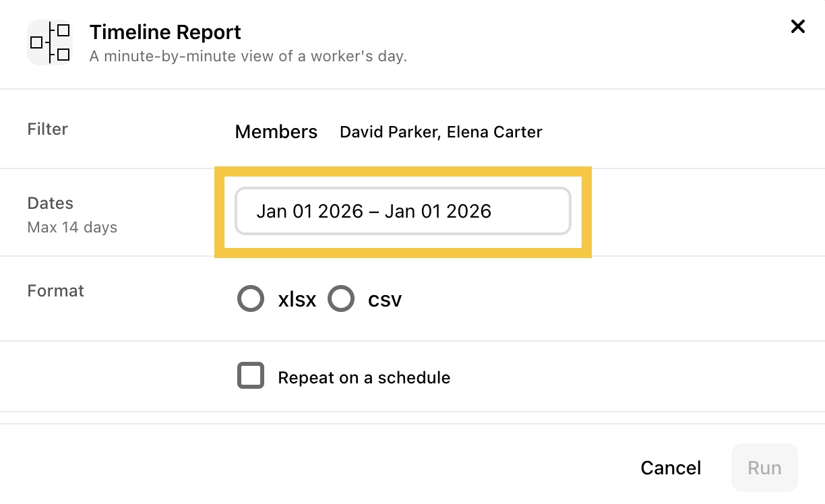Close the Timeline Report dialog

[797, 27]
